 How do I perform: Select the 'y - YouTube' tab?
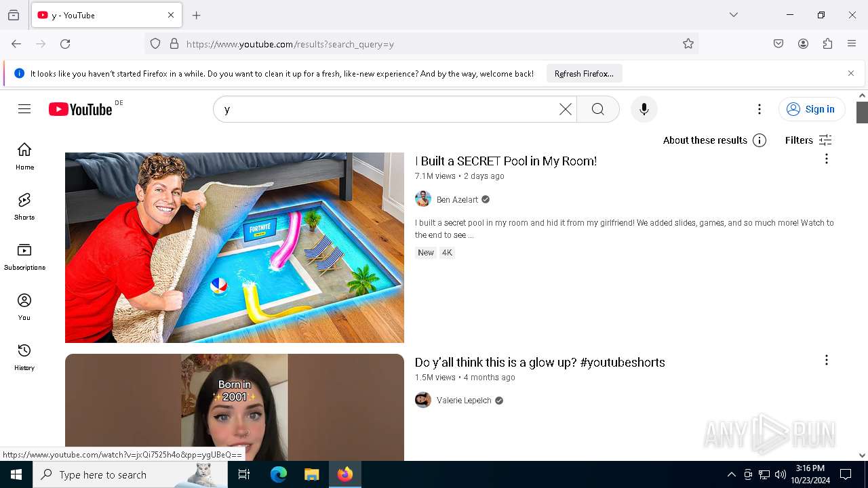click(106, 15)
